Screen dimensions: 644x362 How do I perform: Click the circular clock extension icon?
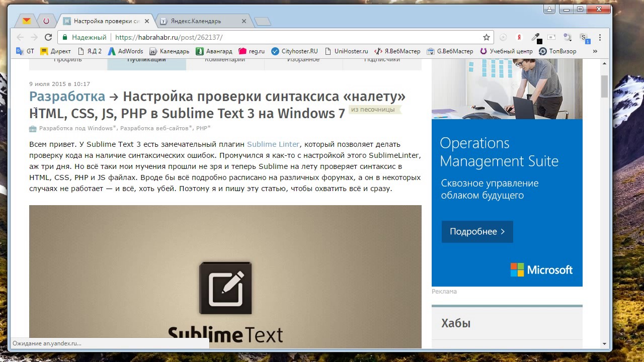tap(568, 37)
